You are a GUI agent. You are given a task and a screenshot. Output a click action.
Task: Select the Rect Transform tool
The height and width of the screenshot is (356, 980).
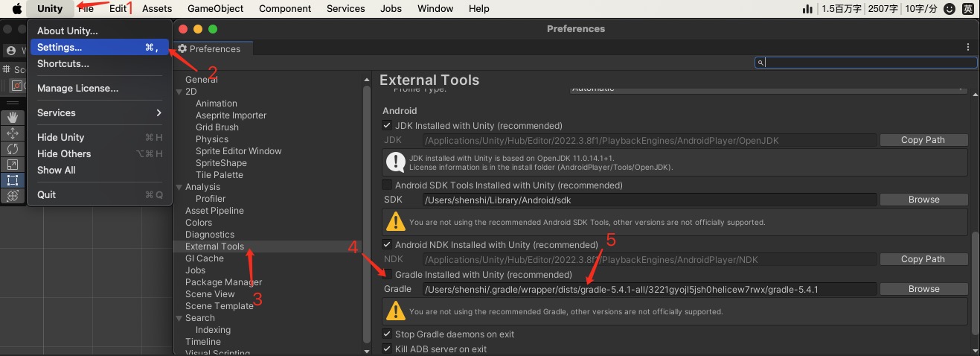point(13,179)
